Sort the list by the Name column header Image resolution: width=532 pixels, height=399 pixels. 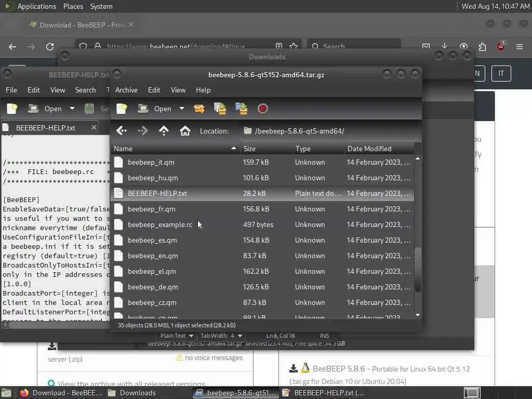point(175,149)
